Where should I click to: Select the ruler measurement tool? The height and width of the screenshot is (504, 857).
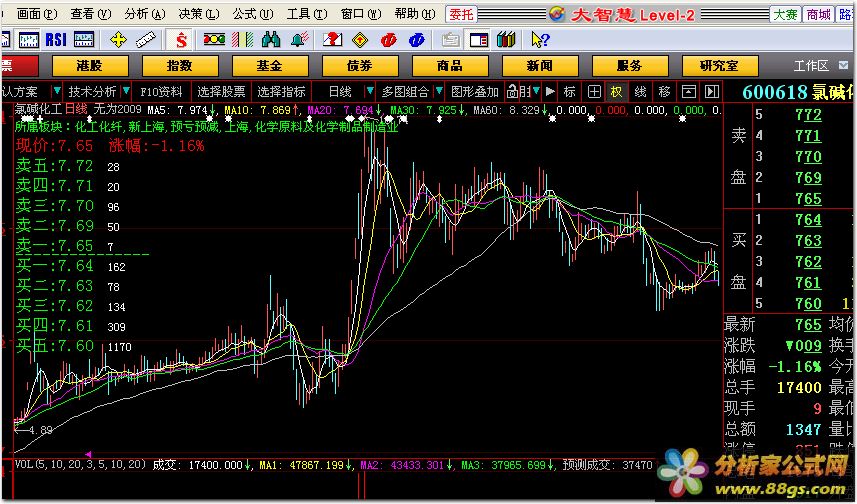click(x=146, y=40)
